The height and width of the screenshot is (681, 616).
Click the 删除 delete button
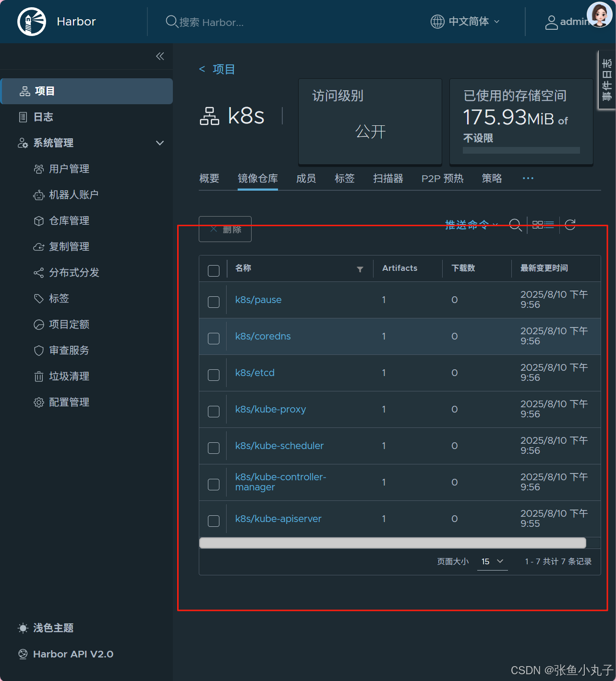click(225, 229)
